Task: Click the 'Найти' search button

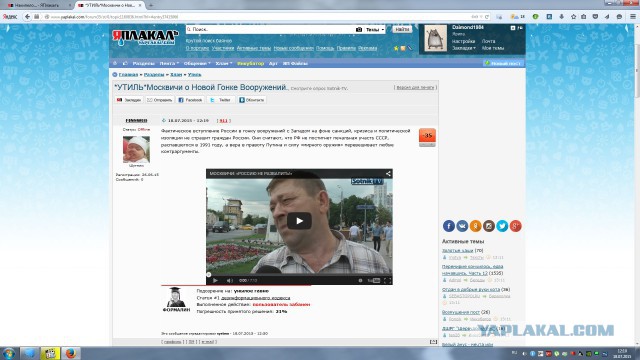Action: coord(402,29)
